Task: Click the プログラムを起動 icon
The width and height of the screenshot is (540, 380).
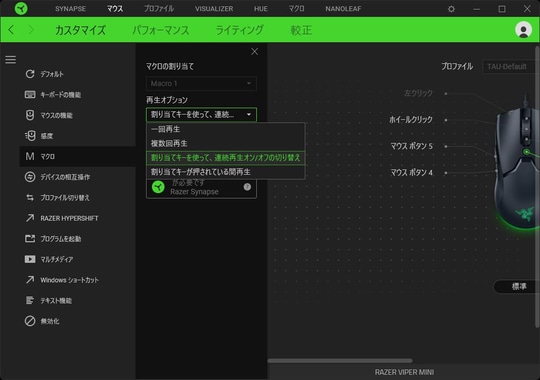Action: tap(30, 239)
